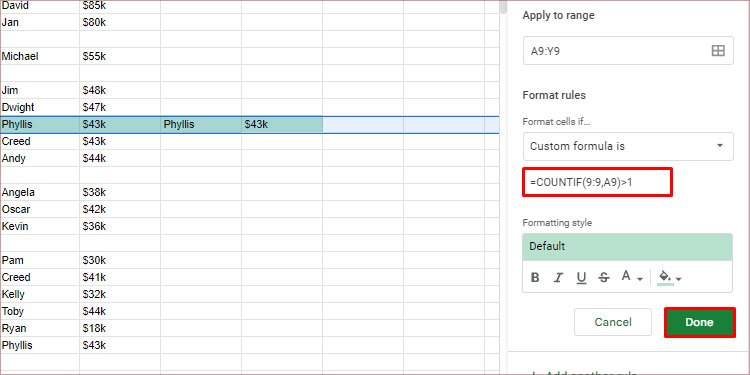Select the Toby name cell
750x375 pixels.
(40, 311)
